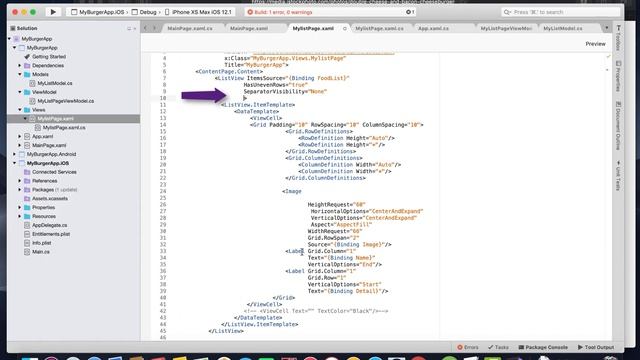Switch to the MainPage.xaml tab
Viewport: 640px width, 360px height.
(249, 29)
